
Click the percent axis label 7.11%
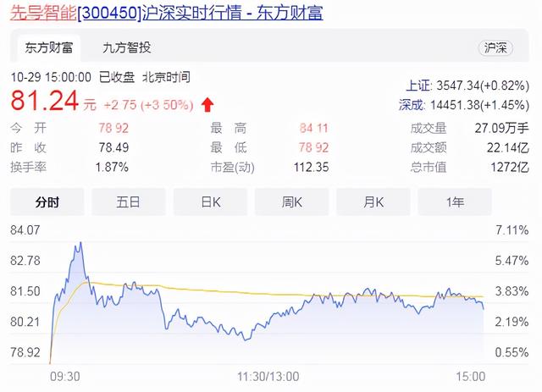pyautogui.click(x=512, y=230)
